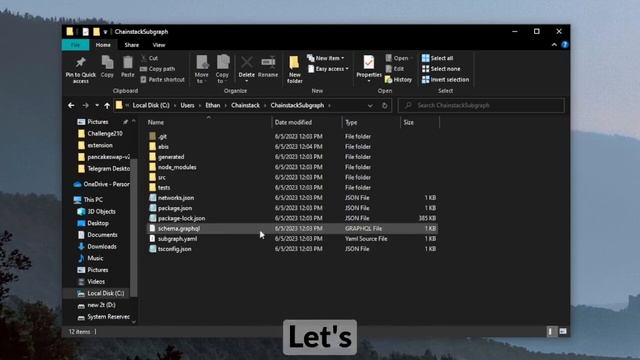Switch to the Share tab
Screen dimensions: 640x360
pyautogui.click(x=131, y=45)
